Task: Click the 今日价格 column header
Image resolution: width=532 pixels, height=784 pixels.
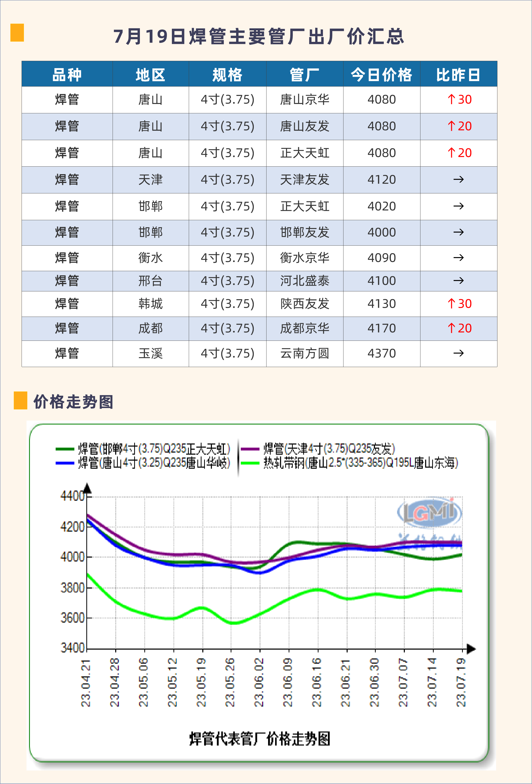Action: 381,75
